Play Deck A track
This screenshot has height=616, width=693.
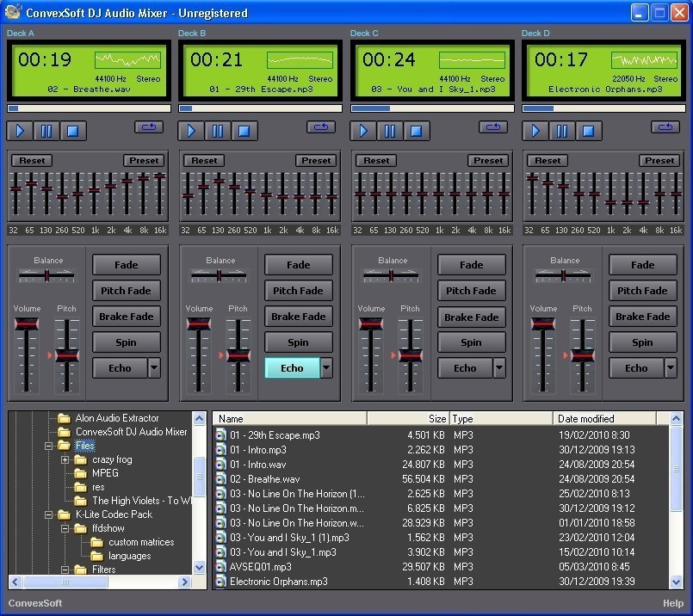pos(20,131)
